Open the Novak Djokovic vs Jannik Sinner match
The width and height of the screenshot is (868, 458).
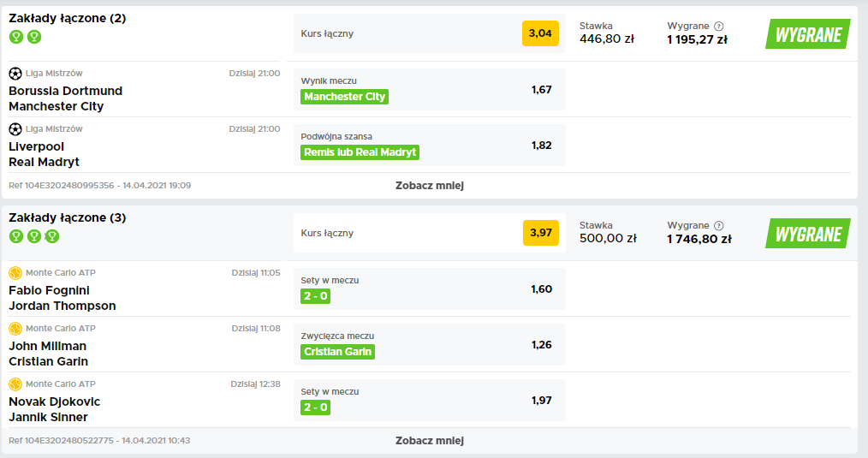tap(54, 409)
